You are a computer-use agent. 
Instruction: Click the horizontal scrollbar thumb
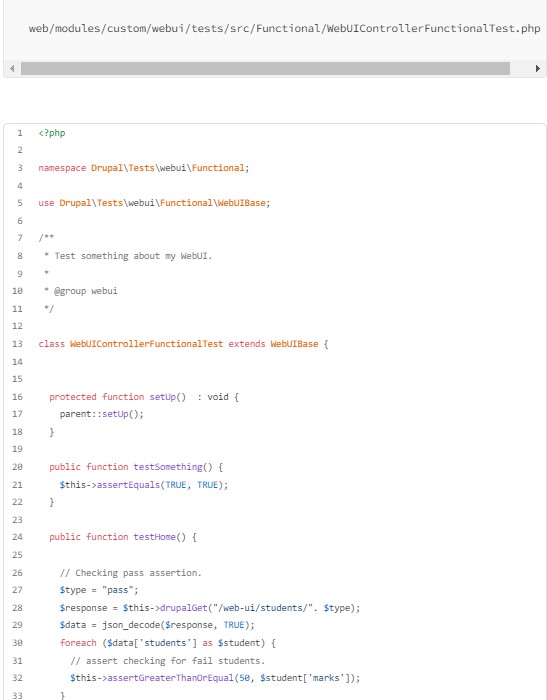point(265,69)
